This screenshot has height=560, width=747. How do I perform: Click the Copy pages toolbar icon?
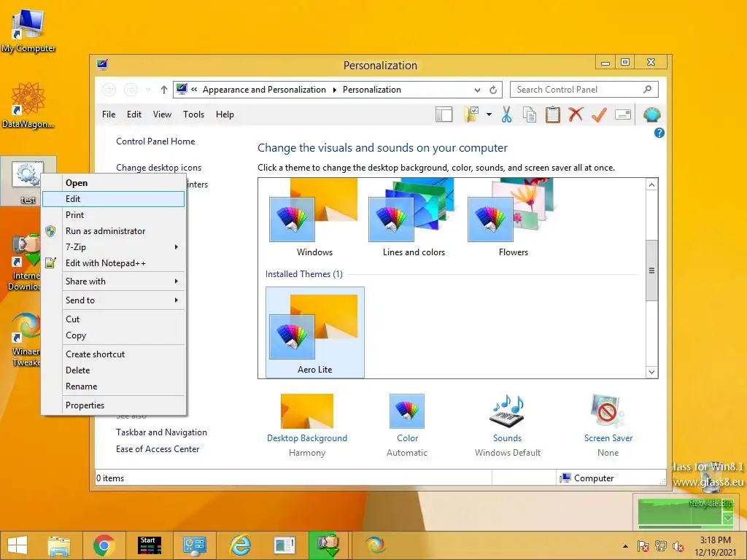530,114
